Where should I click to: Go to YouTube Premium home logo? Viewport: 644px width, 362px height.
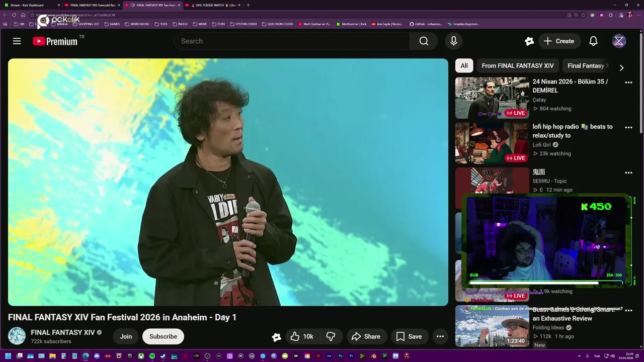click(x=55, y=41)
